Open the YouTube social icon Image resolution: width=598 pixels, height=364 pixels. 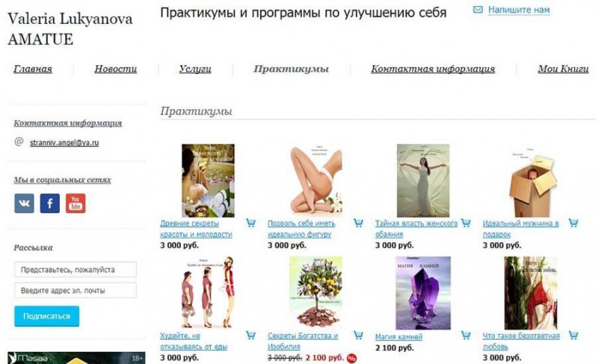coord(75,203)
